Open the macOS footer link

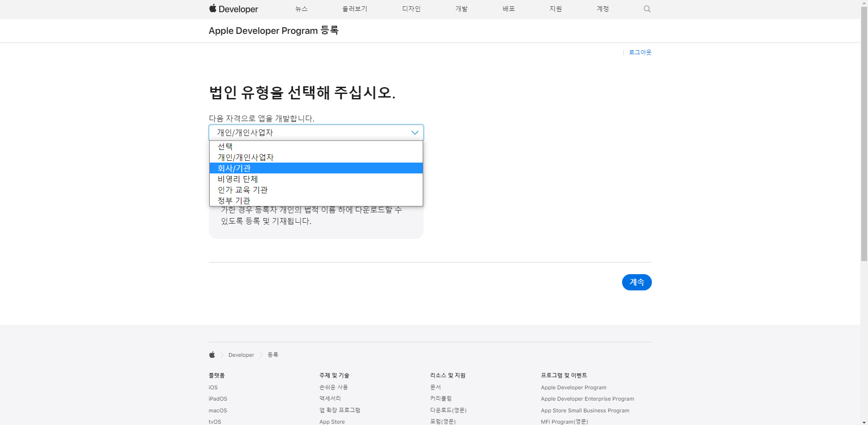pos(217,411)
